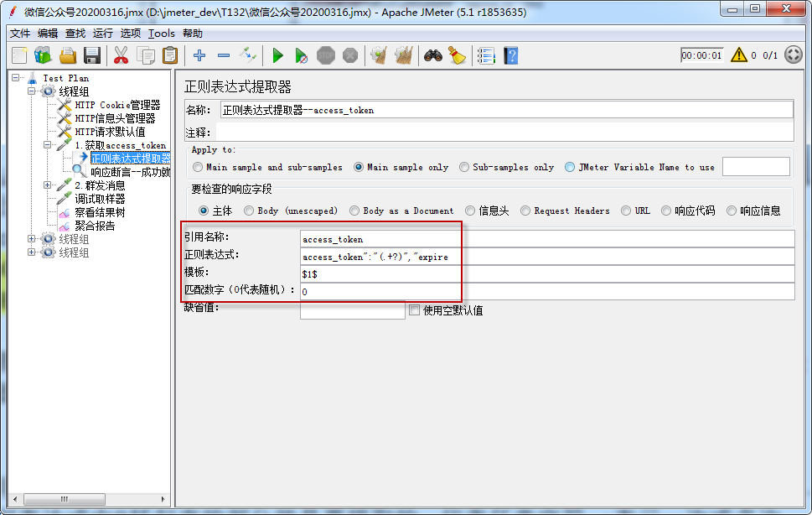Click the Paste clipboard icon
The height and width of the screenshot is (515, 812).
click(x=170, y=55)
